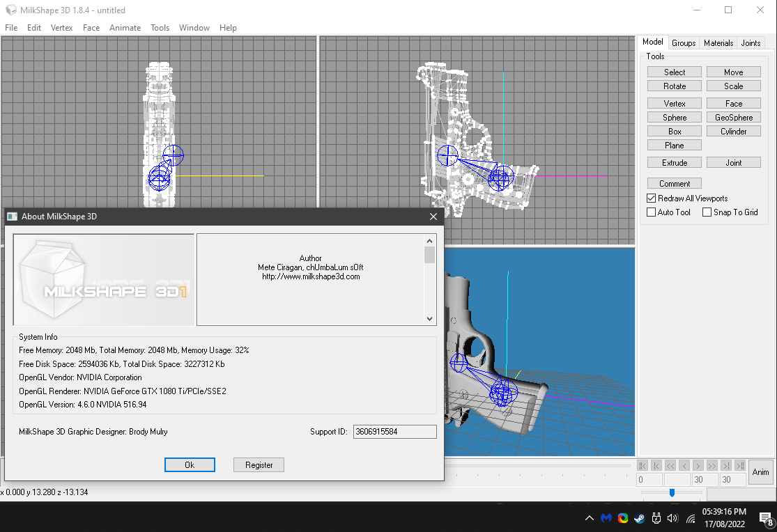The height and width of the screenshot is (532, 777).
Task: Choose the Plane primitive tool
Action: tap(675, 145)
